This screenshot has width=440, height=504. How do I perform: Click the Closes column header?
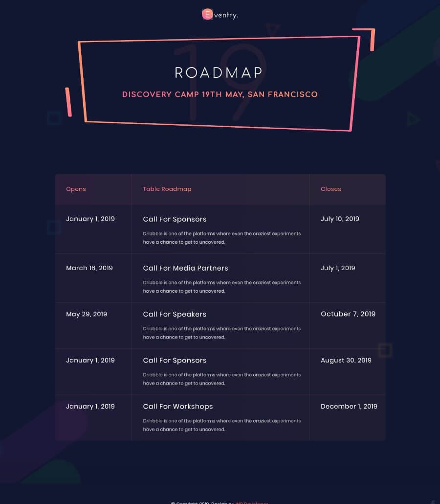click(x=331, y=189)
